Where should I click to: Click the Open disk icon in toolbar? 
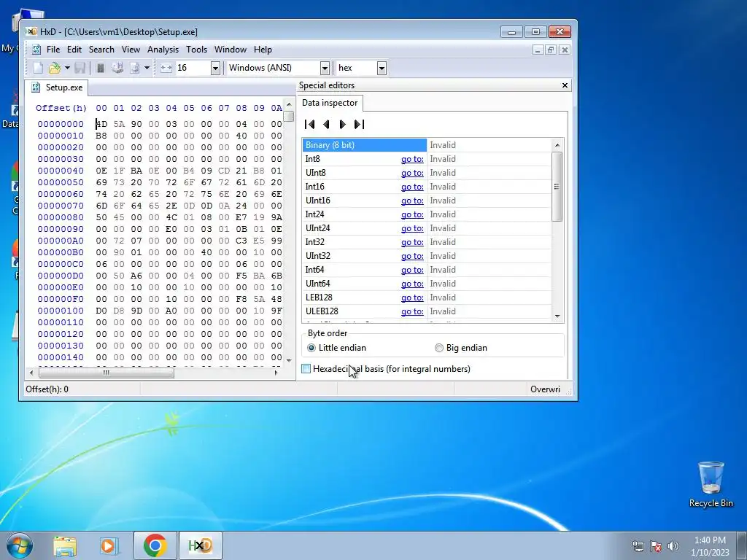tap(117, 68)
